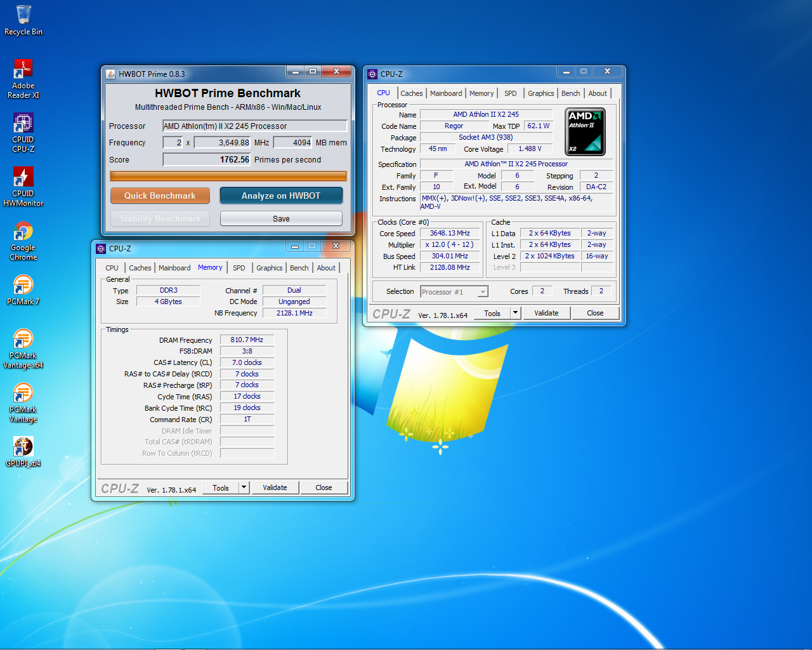Click the Command Rate 1T value
Screen dimensions: 812x650
247,419
